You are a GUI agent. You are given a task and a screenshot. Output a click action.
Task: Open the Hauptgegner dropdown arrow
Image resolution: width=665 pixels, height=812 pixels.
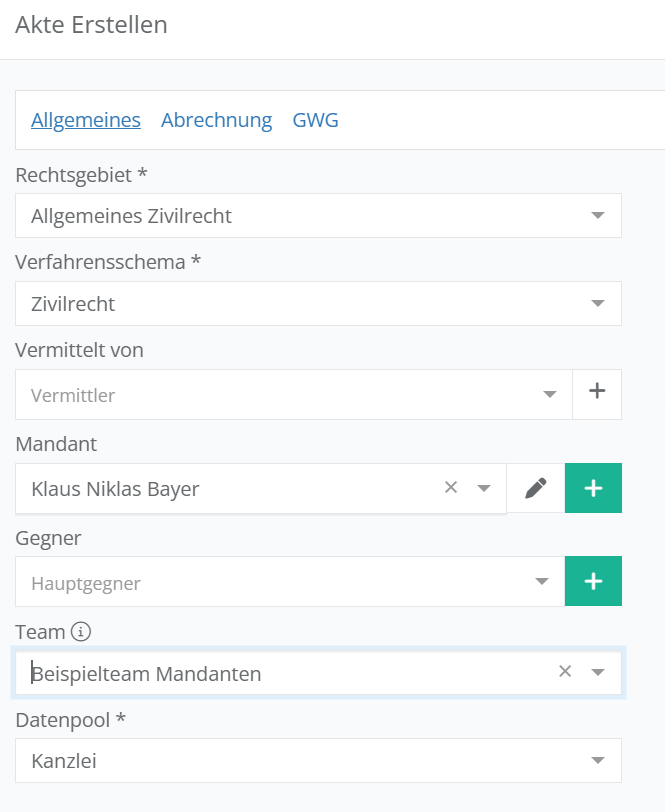click(542, 582)
